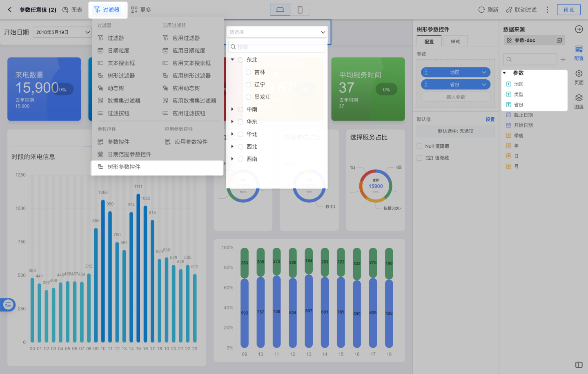Choose 树形参数控件 from the filter menu
The height and width of the screenshot is (374, 588).
(x=124, y=167)
